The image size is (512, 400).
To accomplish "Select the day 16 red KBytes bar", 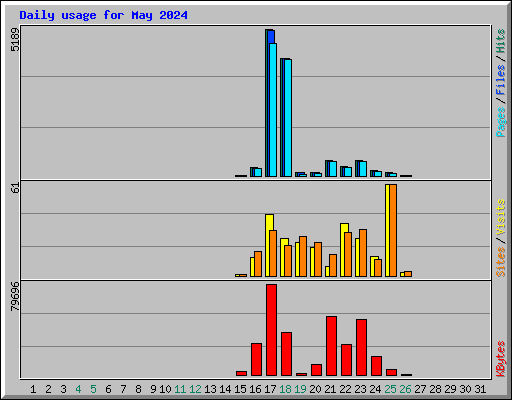I will [256, 360].
